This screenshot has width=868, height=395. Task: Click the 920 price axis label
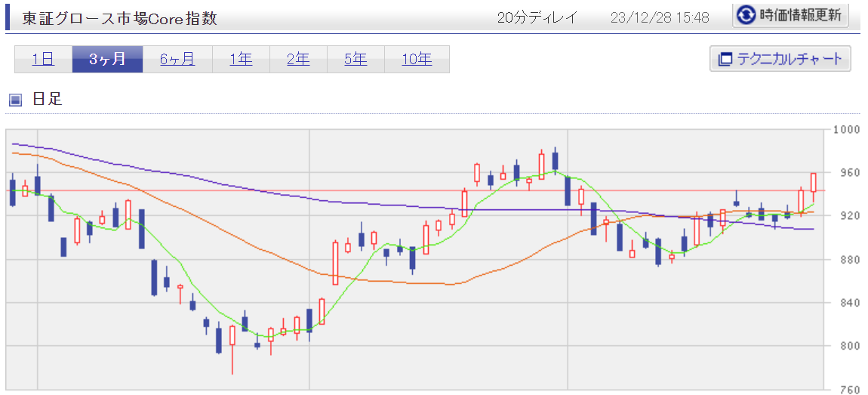tap(849, 216)
